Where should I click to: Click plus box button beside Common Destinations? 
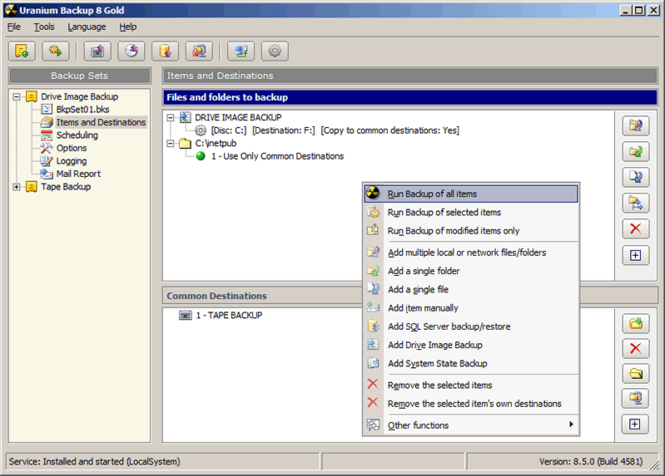tap(635, 424)
